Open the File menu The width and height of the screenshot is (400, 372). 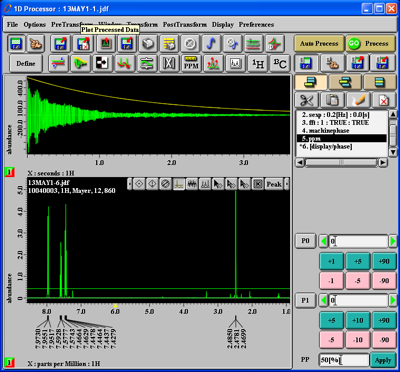tap(12, 25)
